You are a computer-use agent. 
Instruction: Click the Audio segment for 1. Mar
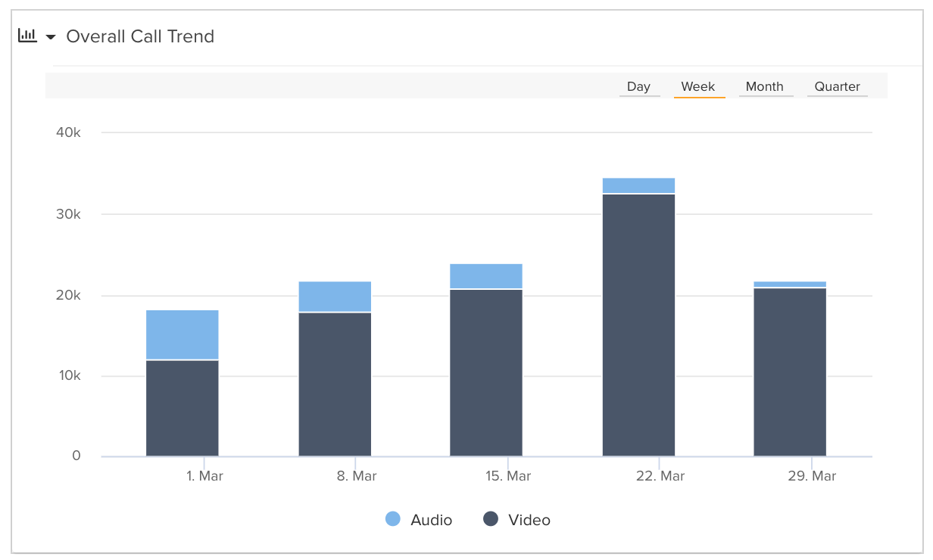pos(183,334)
